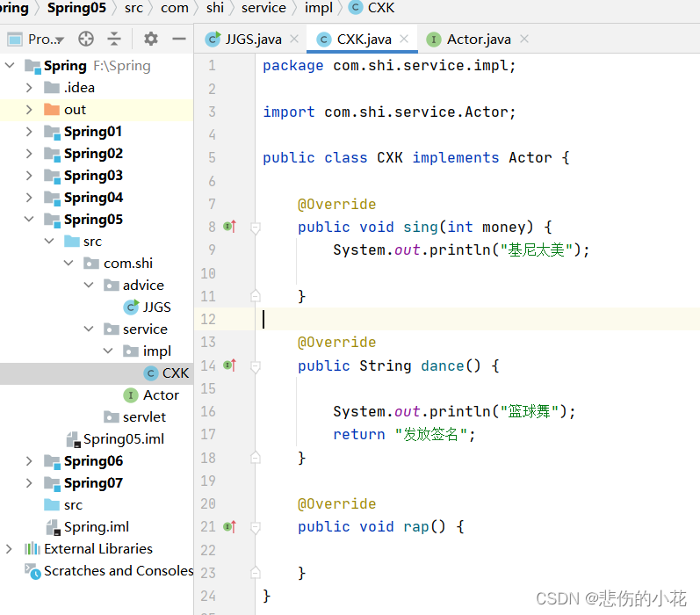Fold the sing method at line 8
700x615 pixels.
click(x=256, y=228)
